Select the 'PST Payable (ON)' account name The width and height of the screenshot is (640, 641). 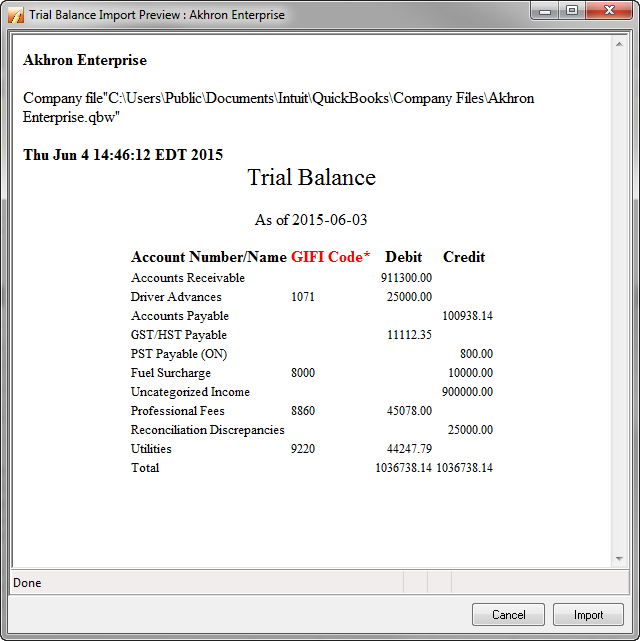179,354
